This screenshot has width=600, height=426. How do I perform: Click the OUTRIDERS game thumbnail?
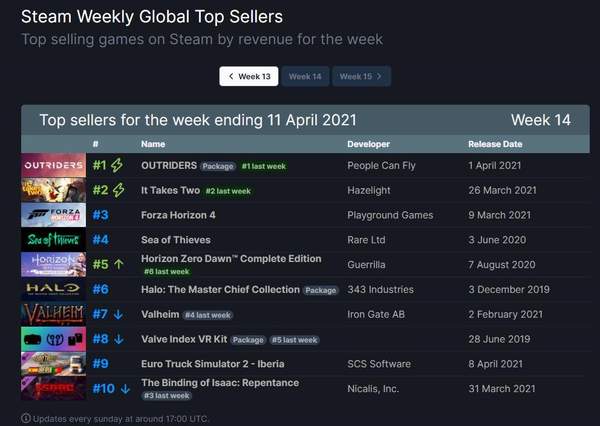pos(53,165)
